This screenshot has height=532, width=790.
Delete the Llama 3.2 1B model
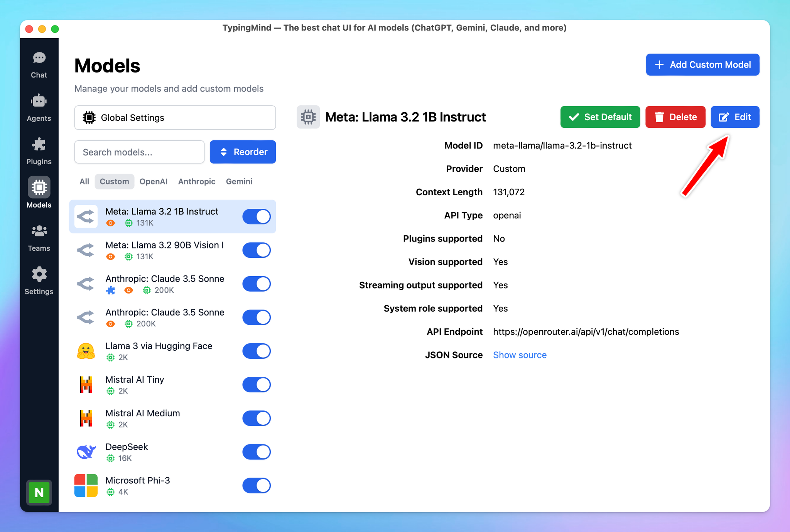point(675,117)
